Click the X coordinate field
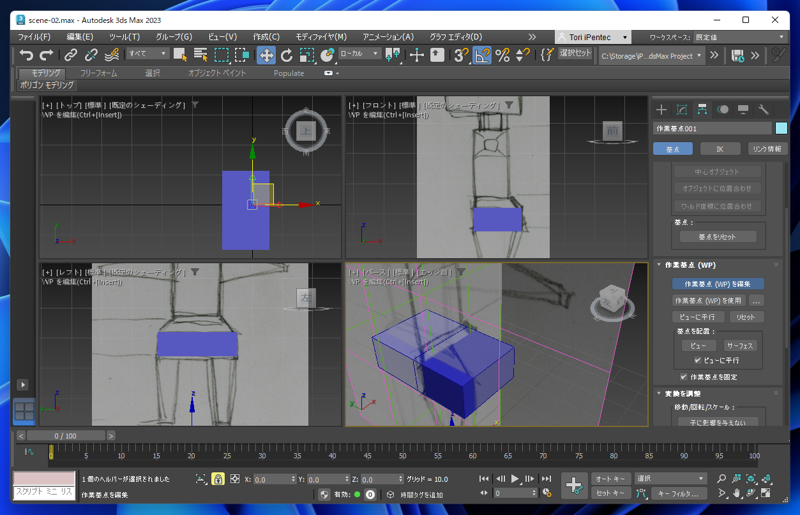Viewport: 800px width, 515px height. (x=273, y=479)
